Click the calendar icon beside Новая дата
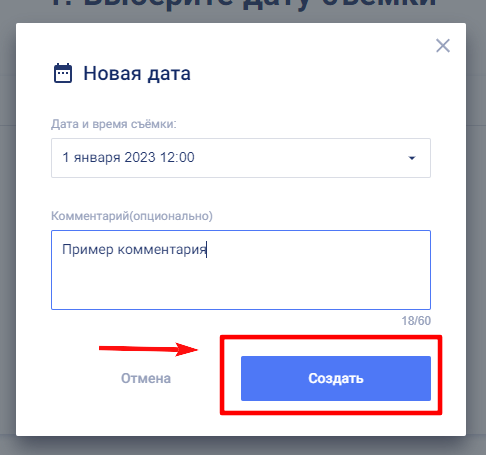The image size is (486, 455). [63, 73]
